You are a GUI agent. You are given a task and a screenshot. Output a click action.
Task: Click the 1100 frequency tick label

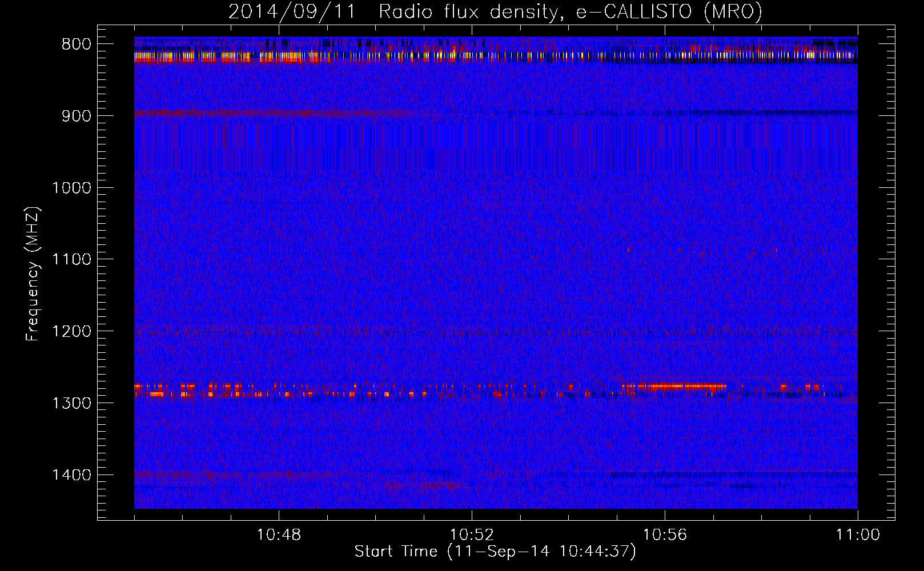pyautogui.click(x=71, y=260)
